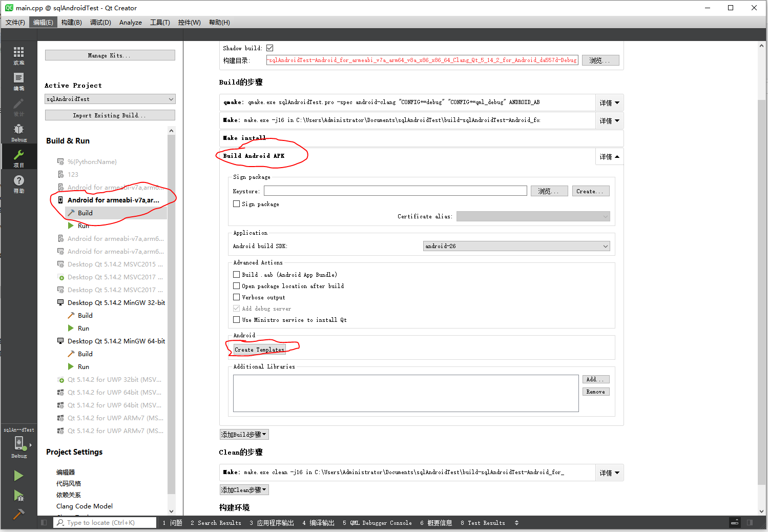Click Desktop MinGW 64-bit monitor icon

click(60, 341)
